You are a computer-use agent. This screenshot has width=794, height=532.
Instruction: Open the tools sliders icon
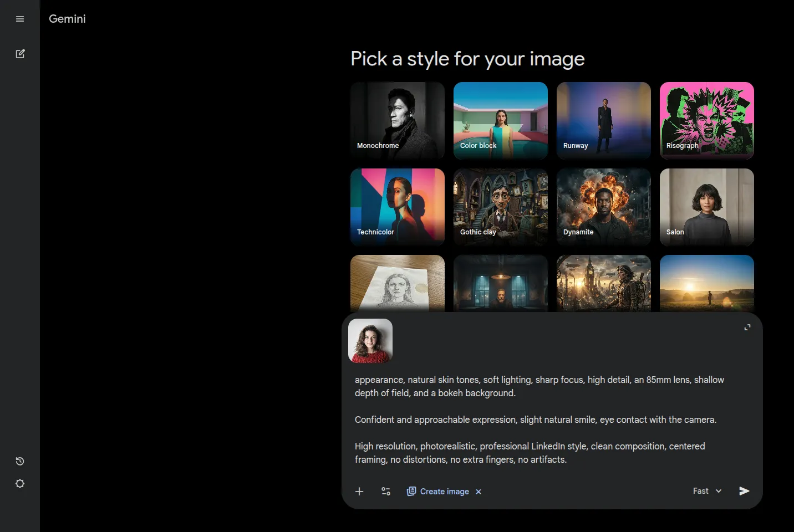click(386, 492)
